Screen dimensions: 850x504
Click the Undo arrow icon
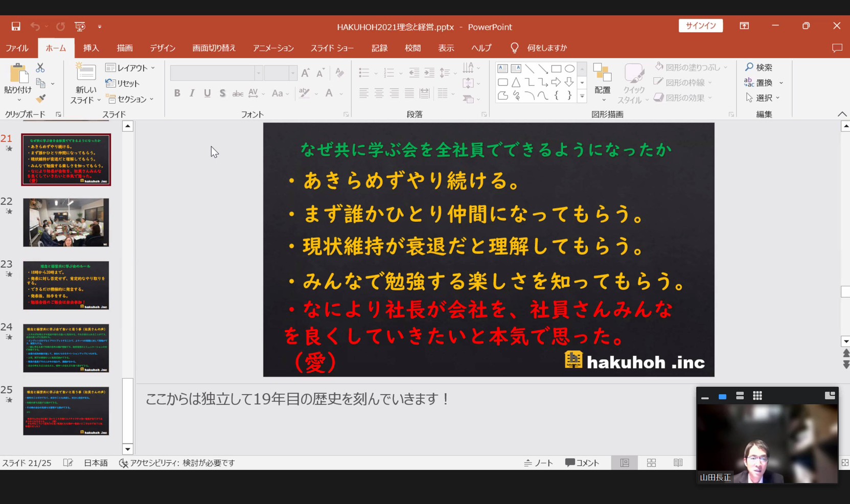(x=35, y=26)
